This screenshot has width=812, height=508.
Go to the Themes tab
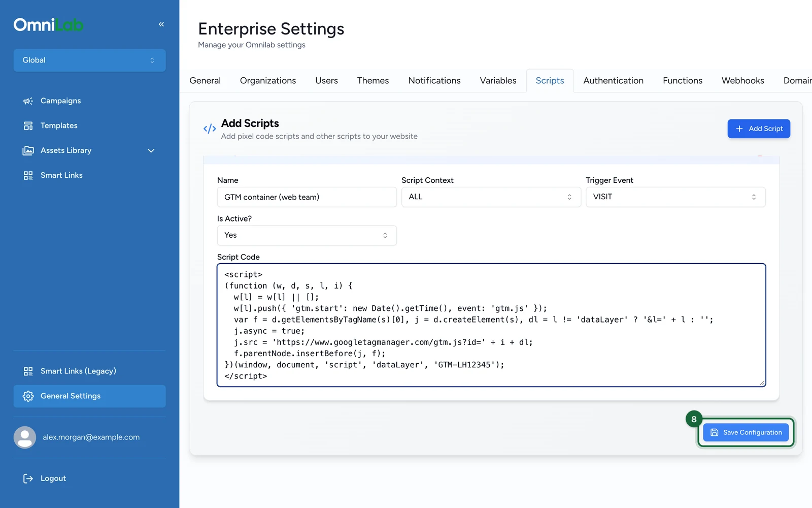tap(373, 81)
